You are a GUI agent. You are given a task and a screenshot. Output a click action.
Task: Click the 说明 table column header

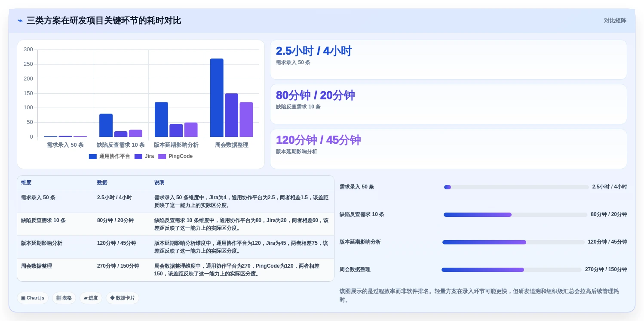[159, 183]
